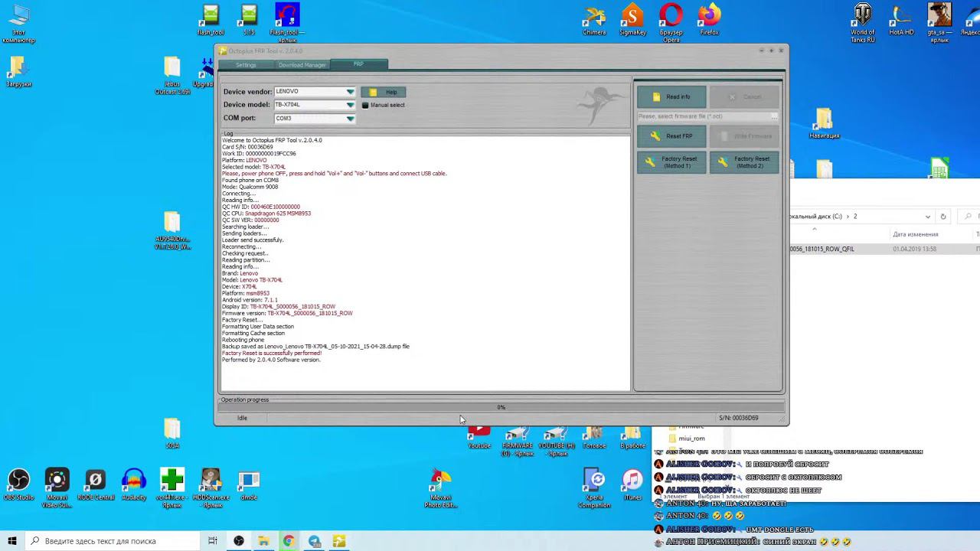This screenshot has height=551, width=980.
Task: Open Task View on the taskbar
Action: (x=213, y=541)
